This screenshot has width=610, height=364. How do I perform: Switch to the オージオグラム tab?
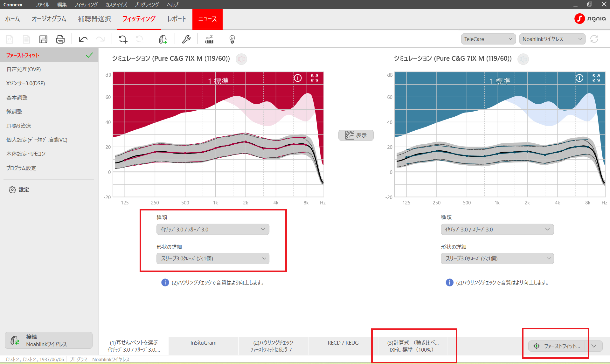tap(49, 19)
